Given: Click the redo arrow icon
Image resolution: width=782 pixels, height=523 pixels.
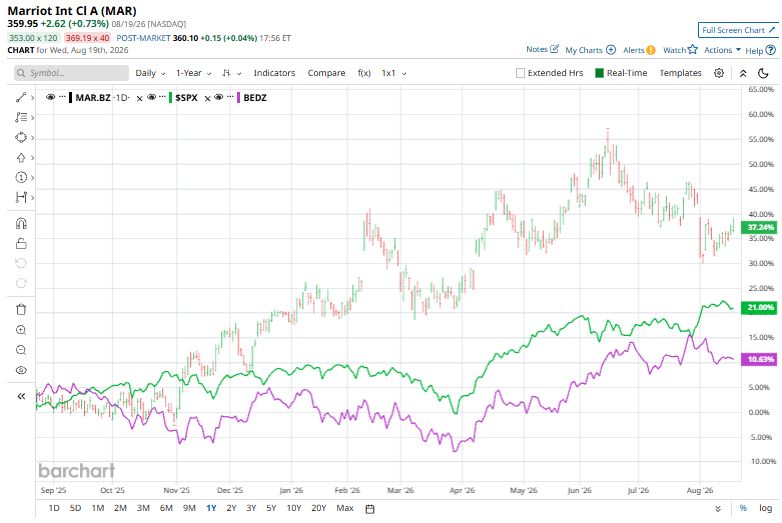Looking at the screenshot, I should tap(21, 283).
